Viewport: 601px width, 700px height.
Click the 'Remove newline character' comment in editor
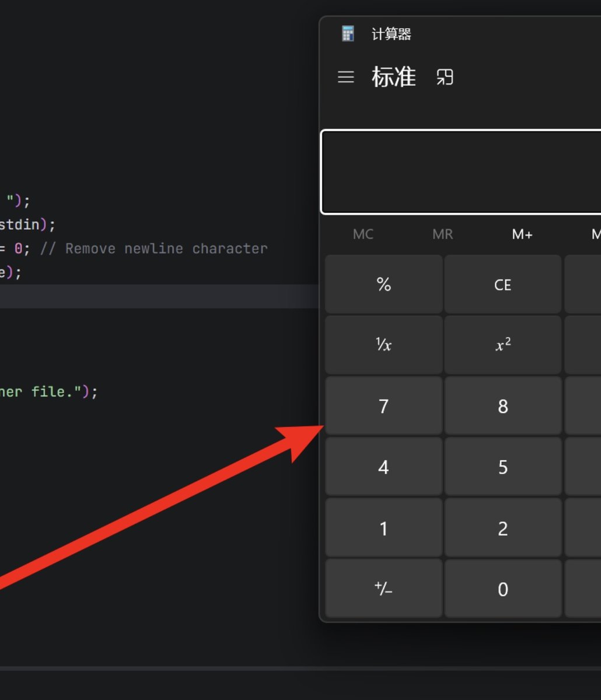click(154, 249)
